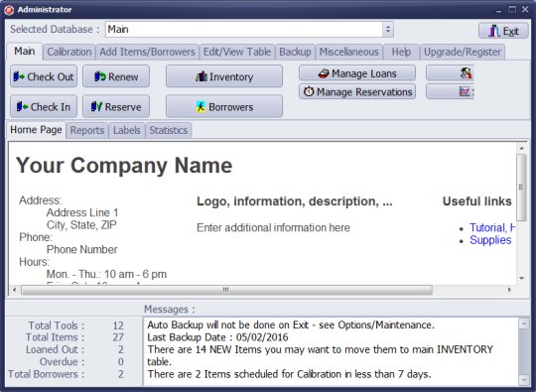This screenshot has height=392, width=536.
Task: Select the Home Page sub-tab
Action: (x=36, y=130)
